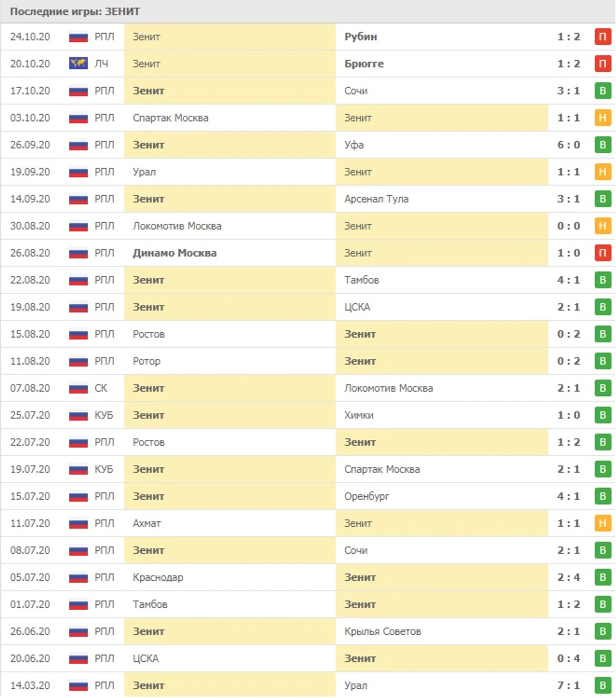Viewport: 616px width, 698px height.
Task: Click the loss badge in the Брюгге row
Action: coord(602,64)
